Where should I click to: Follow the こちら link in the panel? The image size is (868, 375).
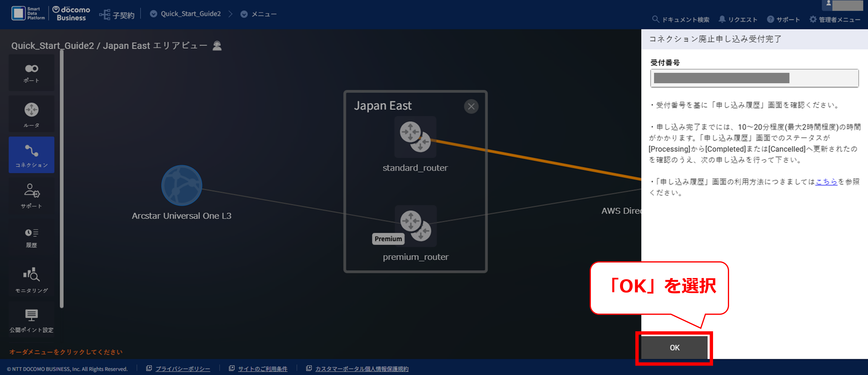(x=826, y=182)
